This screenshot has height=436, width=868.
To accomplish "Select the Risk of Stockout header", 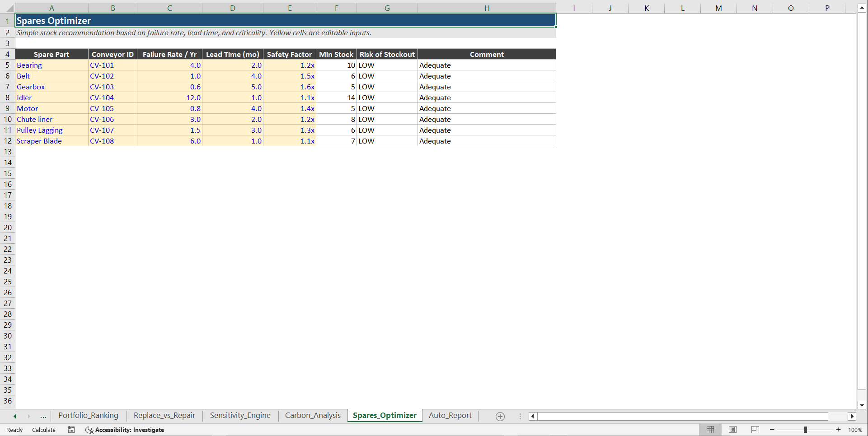I will [387, 54].
